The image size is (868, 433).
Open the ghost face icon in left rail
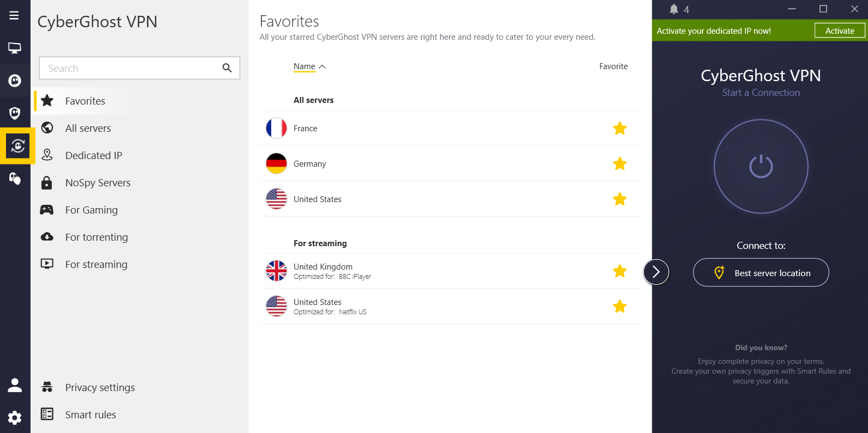click(x=15, y=81)
